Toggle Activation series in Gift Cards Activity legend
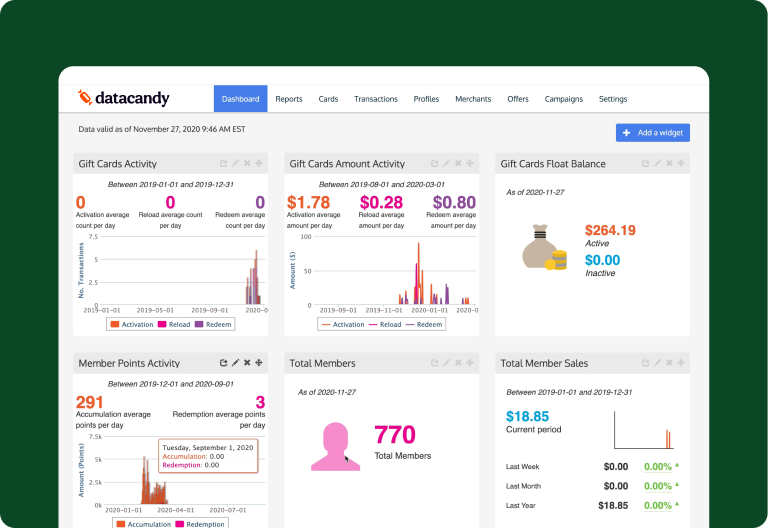 tap(132, 325)
